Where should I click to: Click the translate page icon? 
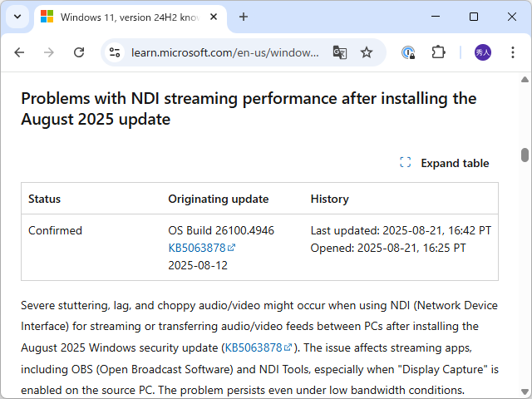[339, 52]
